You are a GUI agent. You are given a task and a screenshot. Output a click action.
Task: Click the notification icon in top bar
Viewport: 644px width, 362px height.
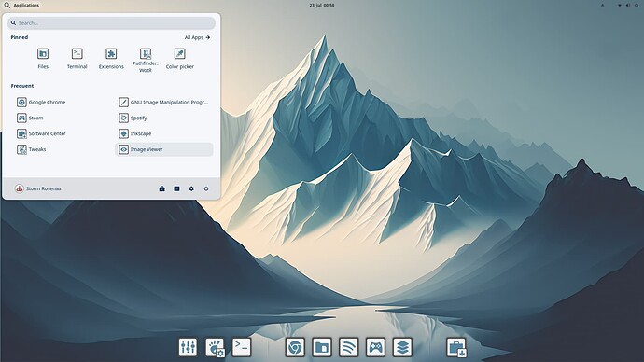603,6
